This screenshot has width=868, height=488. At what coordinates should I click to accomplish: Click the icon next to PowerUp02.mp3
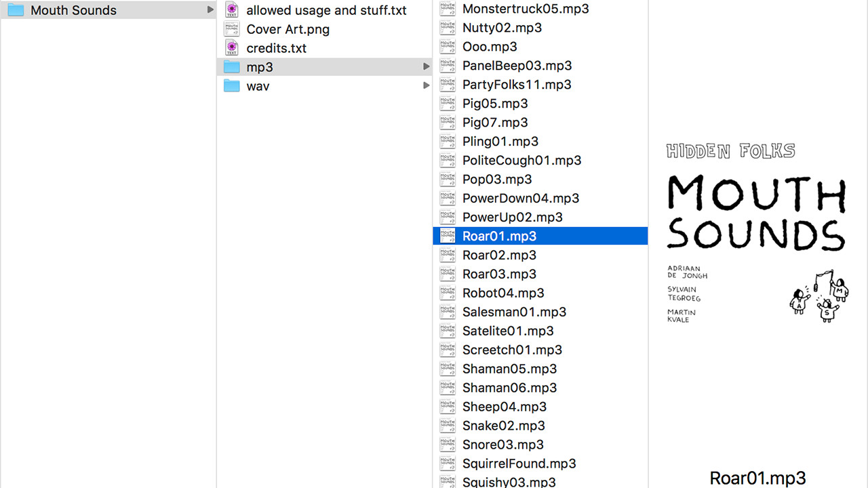click(x=447, y=217)
